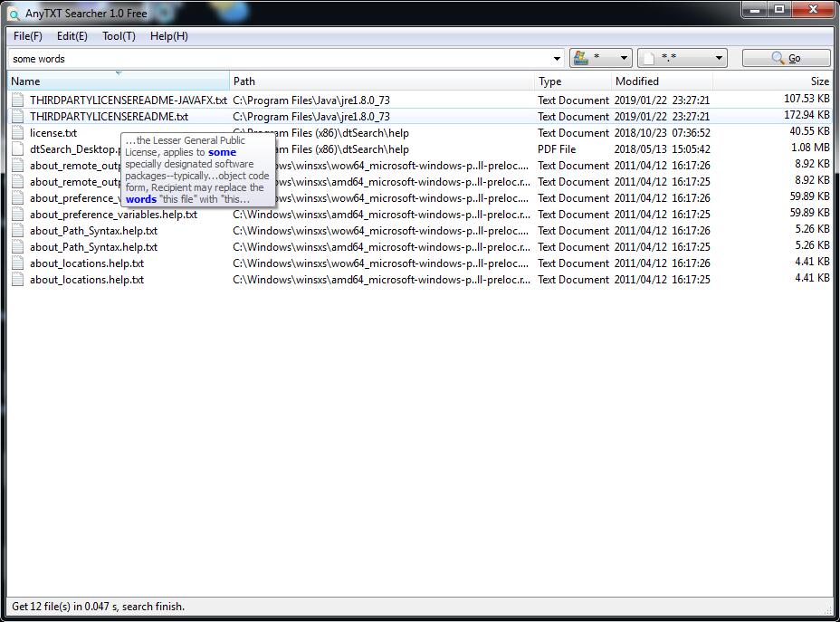Sort results by the Size column header
Image resolution: width=840 pixels, height=622 pixels.
[x=772, y=81]
